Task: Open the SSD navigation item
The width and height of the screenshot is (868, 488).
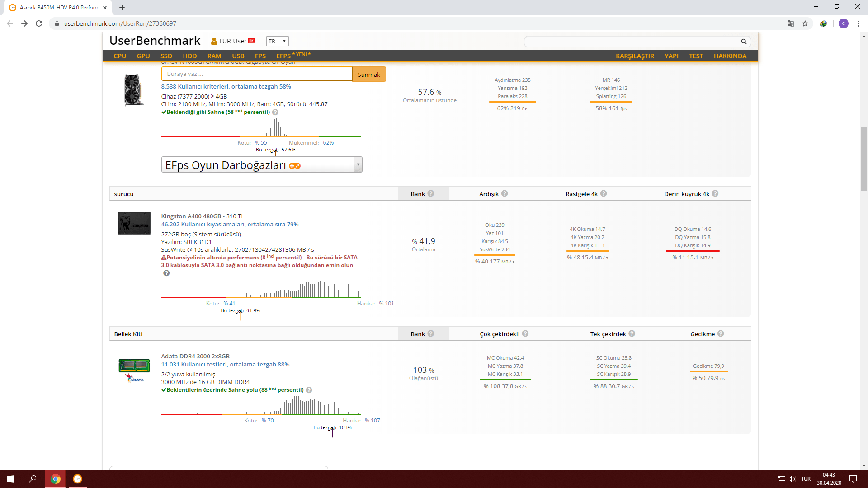Action: pos(166,56)
